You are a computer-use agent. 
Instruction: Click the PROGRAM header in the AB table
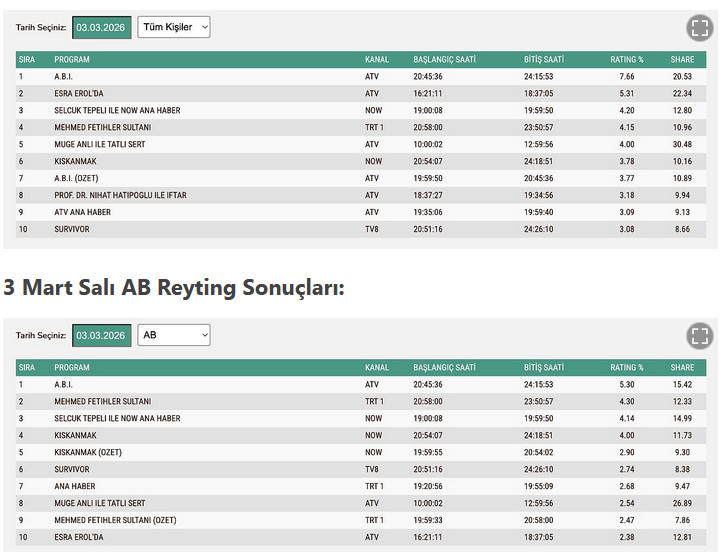(72, 368)
